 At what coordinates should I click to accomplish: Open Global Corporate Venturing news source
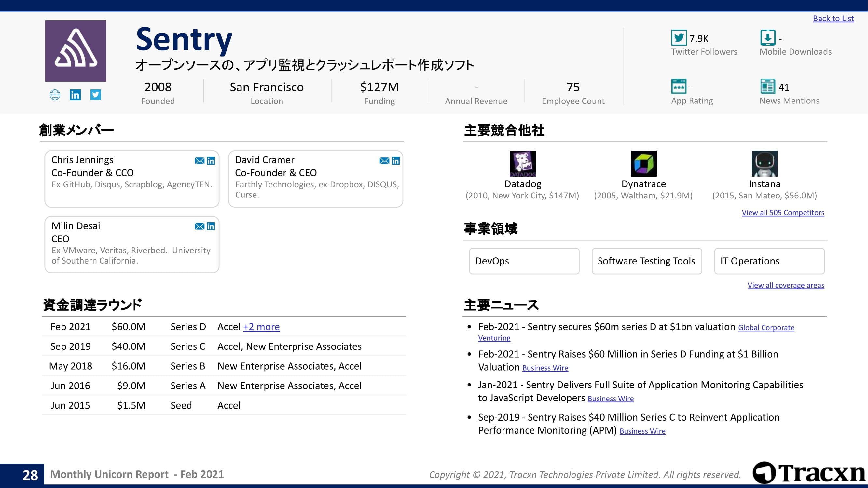[765, 328]
